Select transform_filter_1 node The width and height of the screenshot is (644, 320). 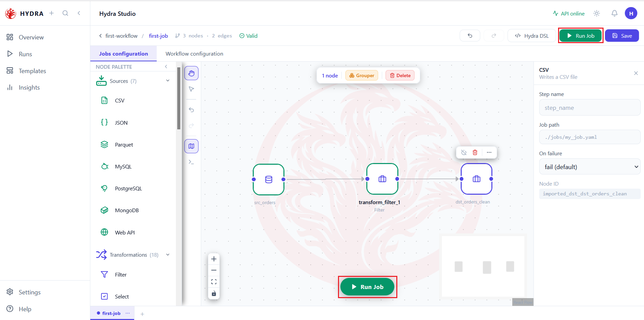(382, 179)
